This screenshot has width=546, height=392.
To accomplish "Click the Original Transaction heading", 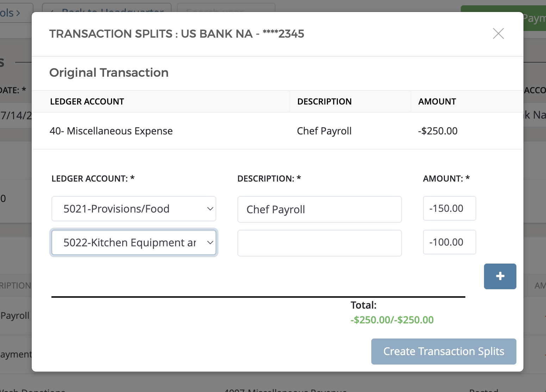I will click(109, 73).
